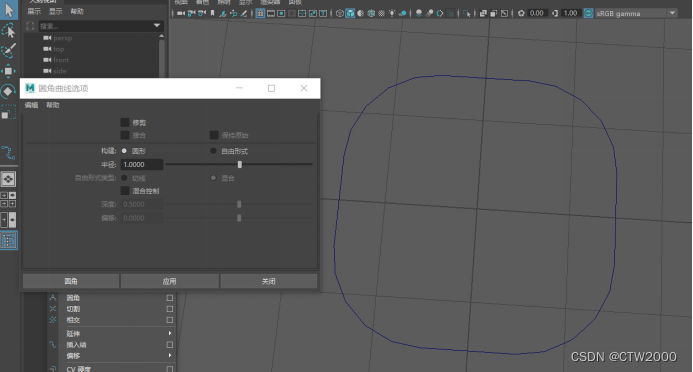693x372 pixels.
Task: Adjust the 偏移 bias slider
Action: [x=239, y=218]
